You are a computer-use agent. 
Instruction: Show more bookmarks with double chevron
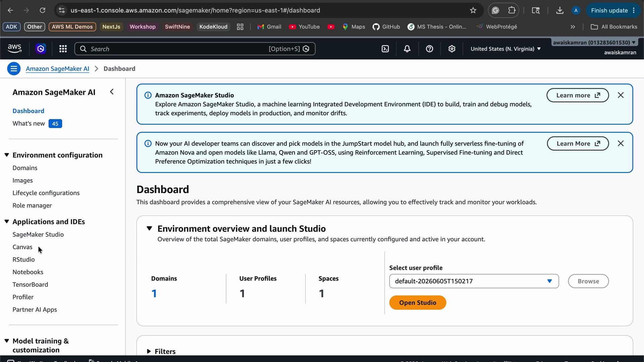pyautogui.click(x=573, y=27)
